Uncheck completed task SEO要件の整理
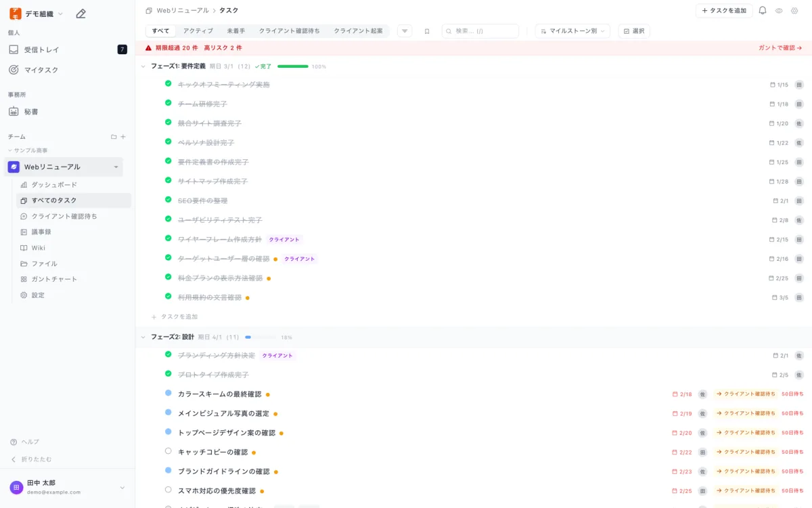Image resolution: width=812 pixels, height=508 pixels. point(168,200)
